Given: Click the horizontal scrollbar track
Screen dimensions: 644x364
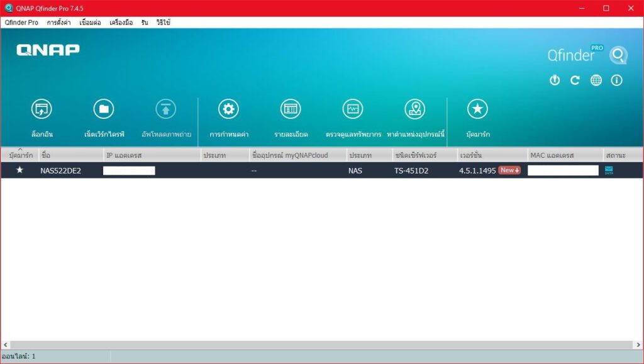Looking at the screenshot, I should (x=322, y=345).
